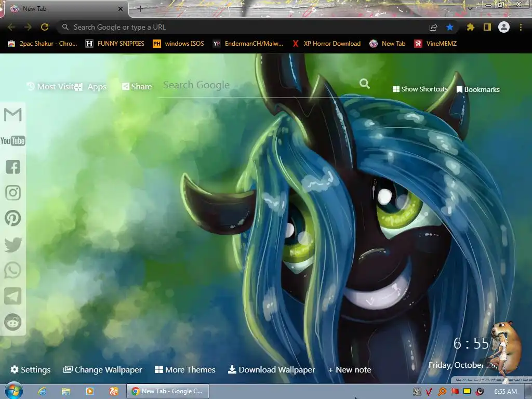Screen dimensions: 532x399
Task: Add a New note
Action: pyautogui.click(x=350, y=369)
